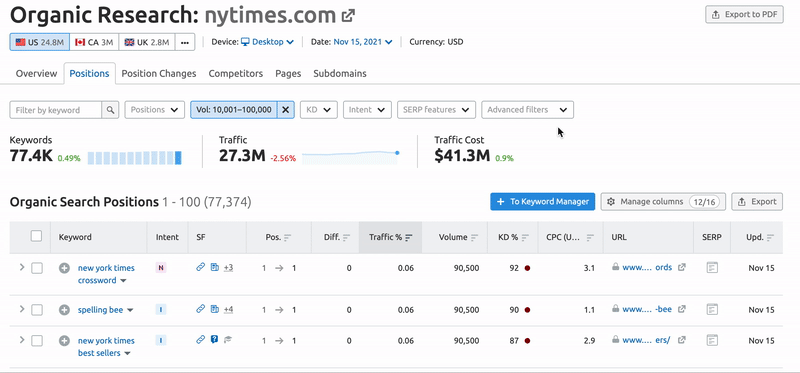View SERP snapshot for best sellers row
Screen dimensions: 800x373
click(x=712, y=340)
